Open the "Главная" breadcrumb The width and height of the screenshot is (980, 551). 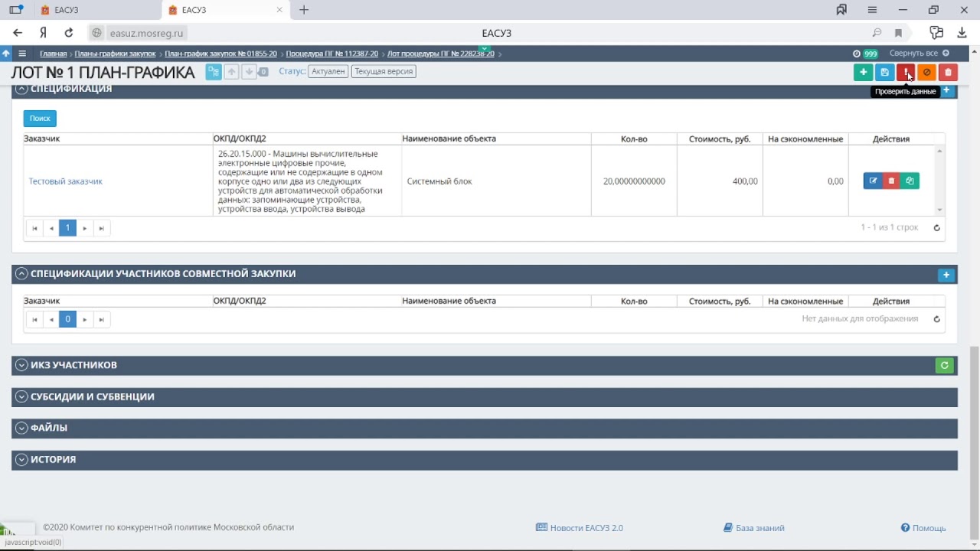54,54
